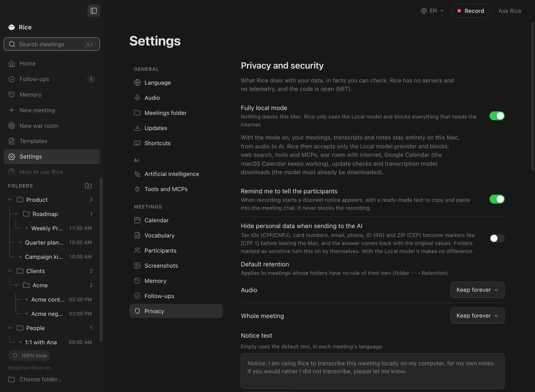Go to Home in the sidebar
The width and height of the screenshot is (535, 392).
51,64
